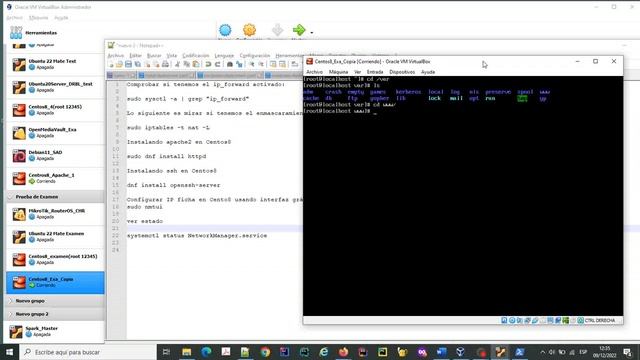Open dropdown arrow beside Mostrar button
This screenshot has width=640, height=360.
point(312,32)
